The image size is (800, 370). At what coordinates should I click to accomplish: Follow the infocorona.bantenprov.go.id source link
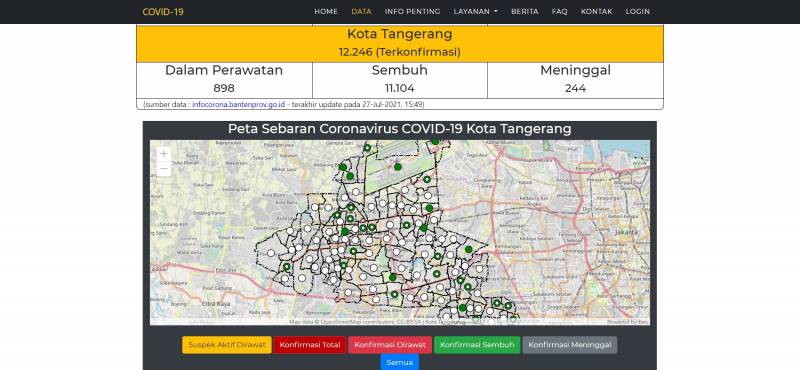tap(239, 105)
